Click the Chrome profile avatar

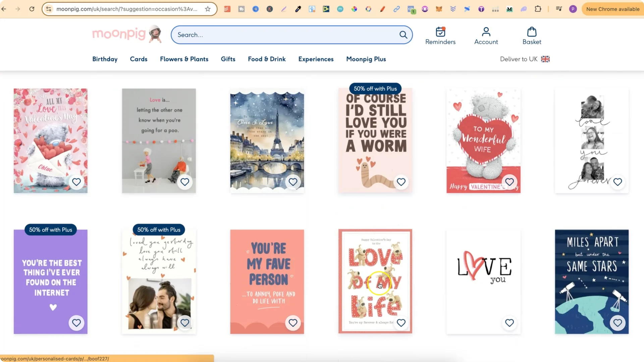[x=573, y=9]
